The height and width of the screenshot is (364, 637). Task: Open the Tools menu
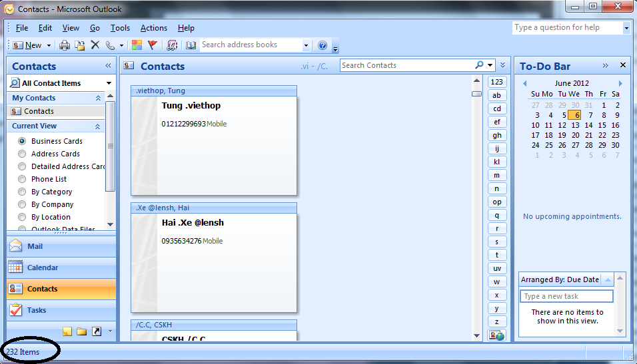(120, 28)
